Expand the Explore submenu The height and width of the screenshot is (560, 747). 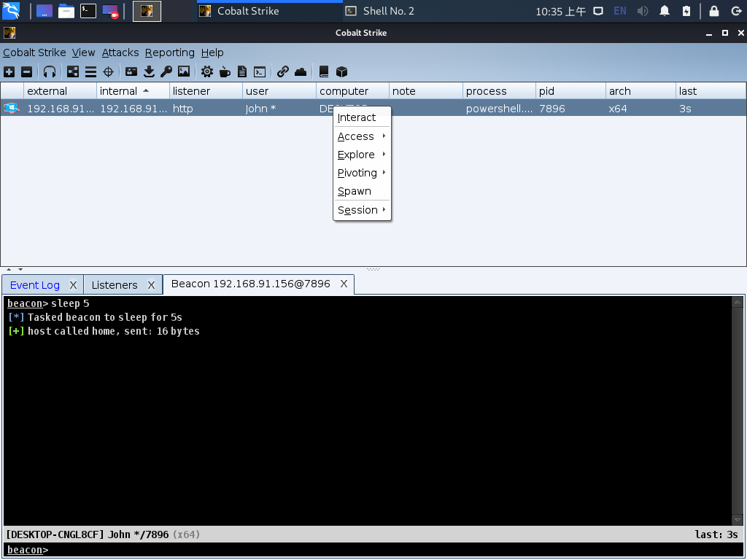click(356, 155)
